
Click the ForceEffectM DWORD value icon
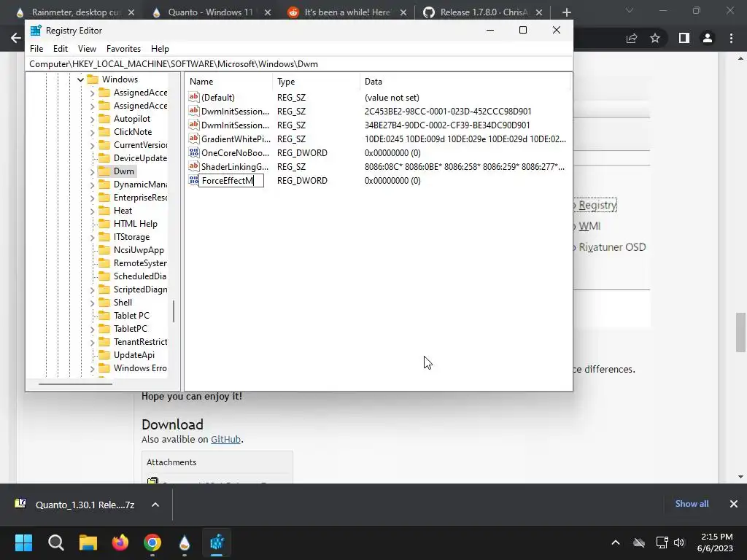click(x=193, y=180)
